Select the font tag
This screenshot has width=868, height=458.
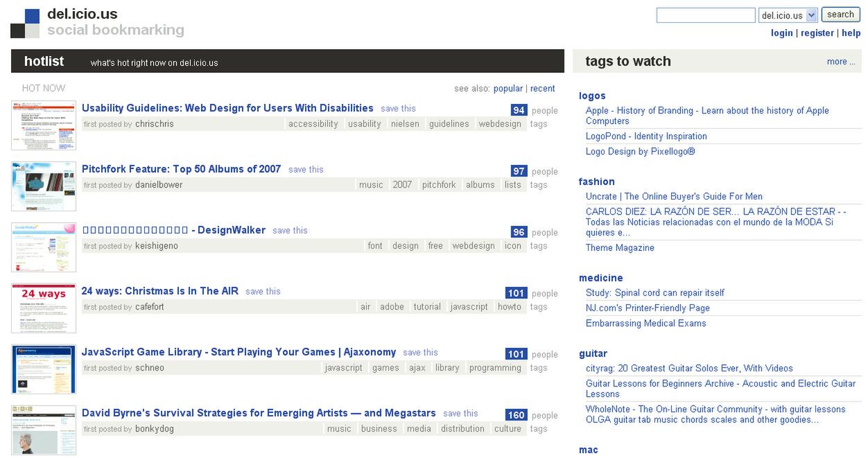(x=375, y=246)
